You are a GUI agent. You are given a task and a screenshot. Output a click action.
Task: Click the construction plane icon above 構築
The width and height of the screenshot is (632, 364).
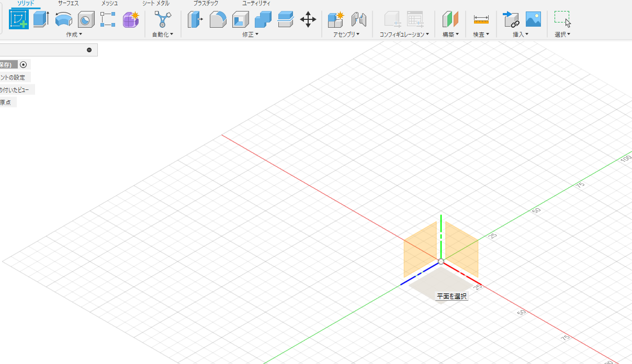click(450, 20)
